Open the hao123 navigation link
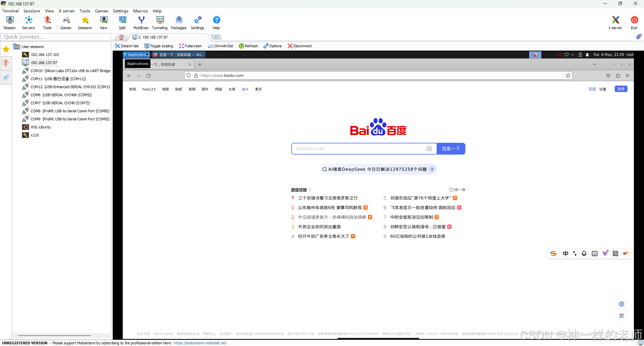This screenshot has width=644, height=346. (x=149, y=89)
